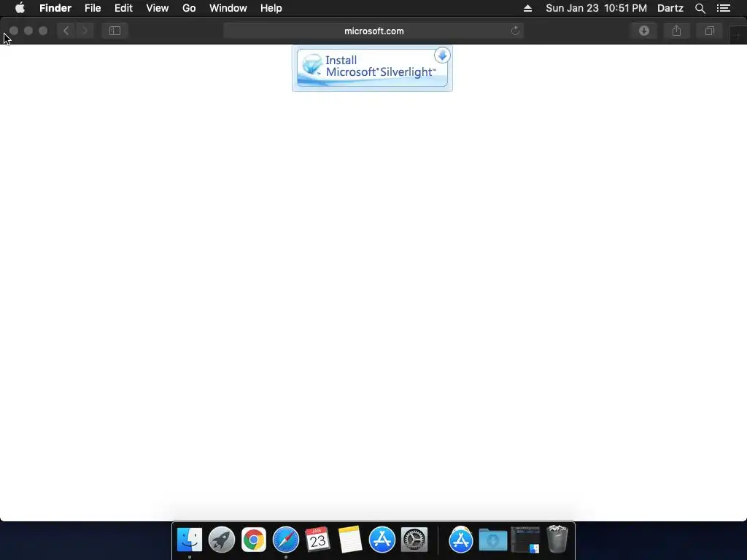
Task: Open Launchpad rocket icon in the Dock
Action: pos(222,540)
